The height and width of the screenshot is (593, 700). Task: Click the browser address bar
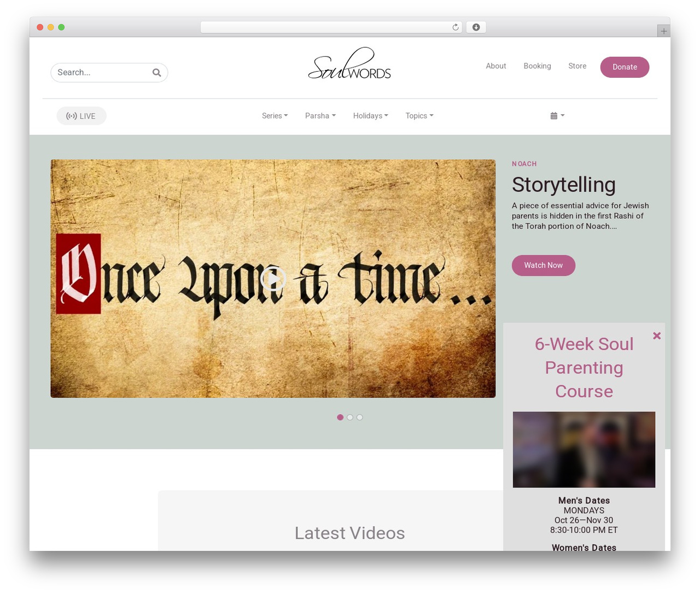pyautogui.click(x=331, y=27)
